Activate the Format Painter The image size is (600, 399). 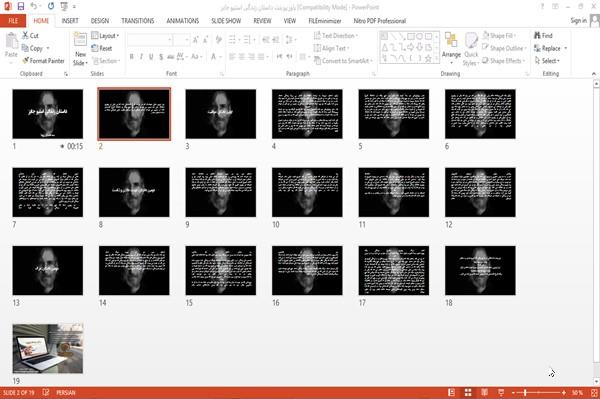coord(43,61)
